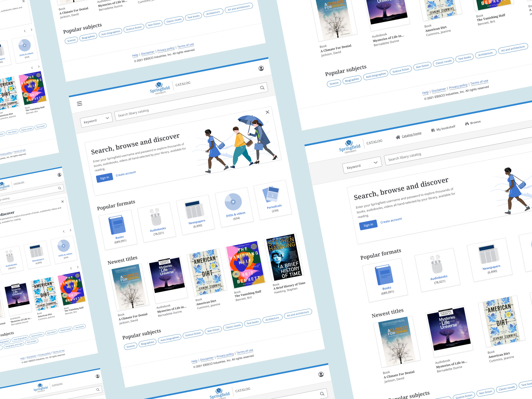Open the hamburger menu icon
532x399 pixels.
point(80,104)
